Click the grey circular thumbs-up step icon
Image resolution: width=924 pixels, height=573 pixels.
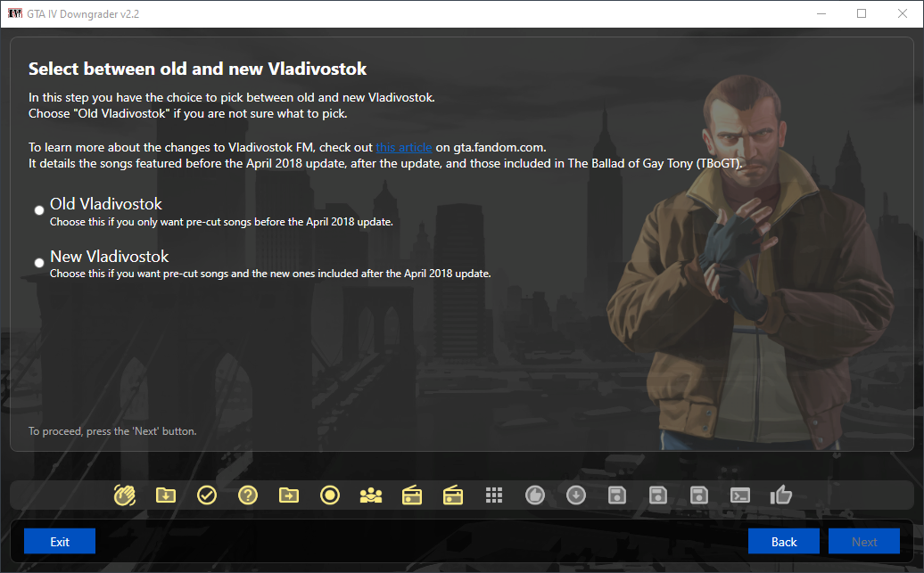point(535,495)
